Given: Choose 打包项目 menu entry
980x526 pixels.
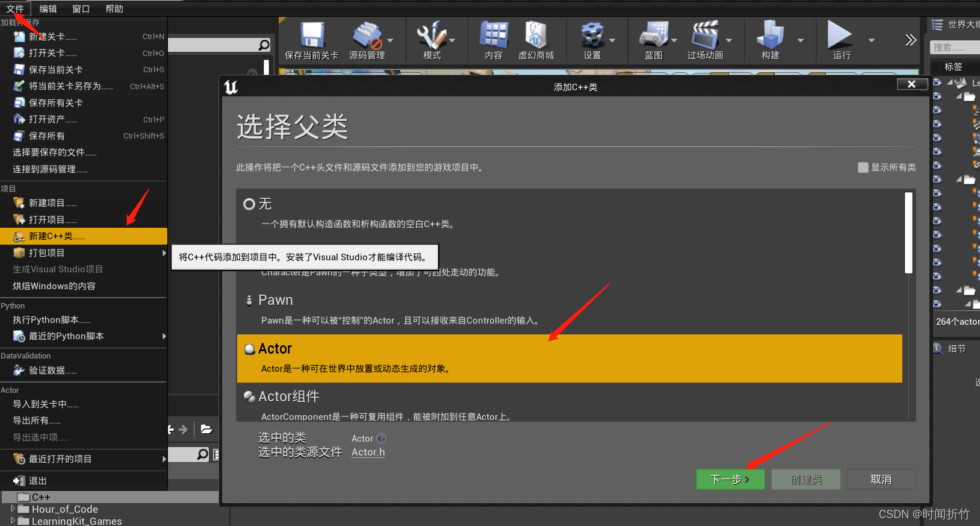Looking at the screenshot, I should click(84, 253).
